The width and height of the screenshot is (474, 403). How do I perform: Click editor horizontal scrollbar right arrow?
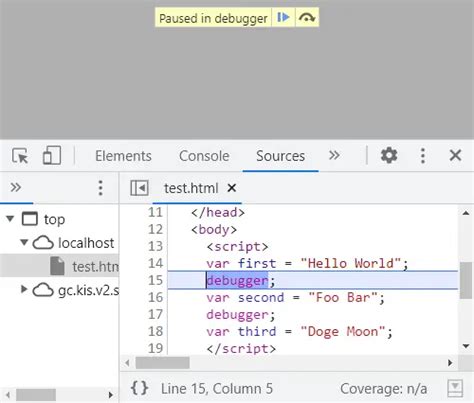point(450,362)
